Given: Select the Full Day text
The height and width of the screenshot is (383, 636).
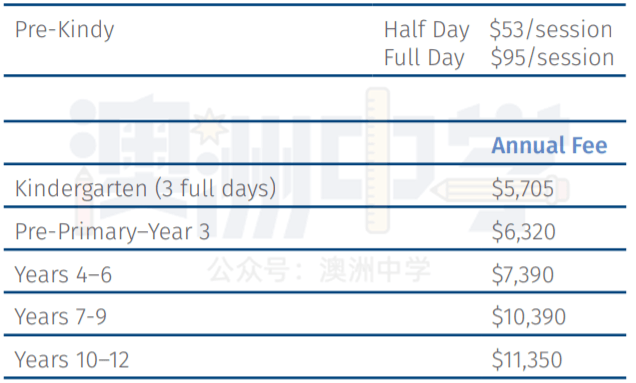Looking at the screenshot, I should [424, 58].
